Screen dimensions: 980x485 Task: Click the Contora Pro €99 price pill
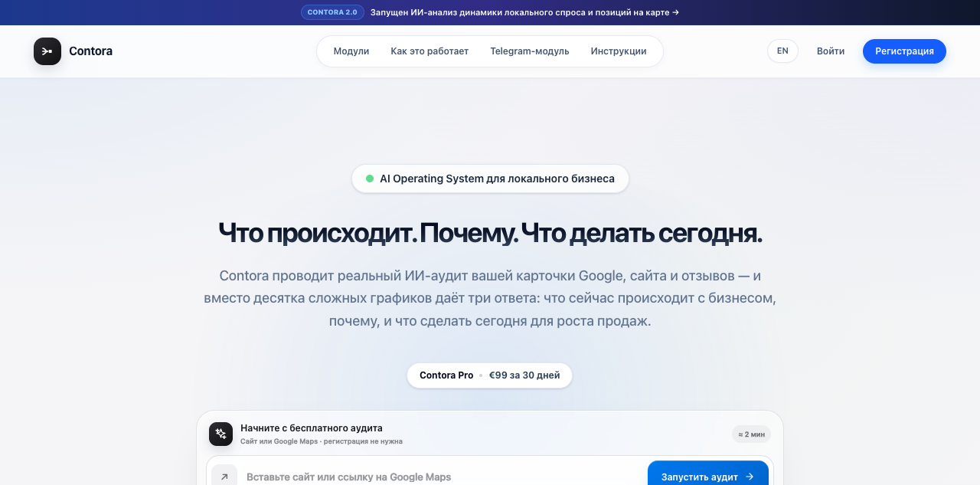(x=490, y=375)
